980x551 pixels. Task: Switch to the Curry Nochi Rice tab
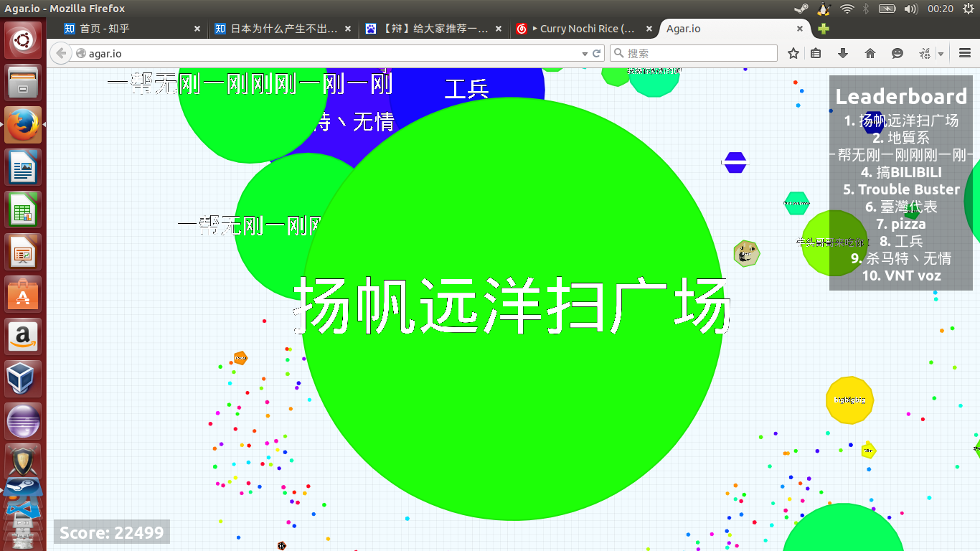click(584, 29)
